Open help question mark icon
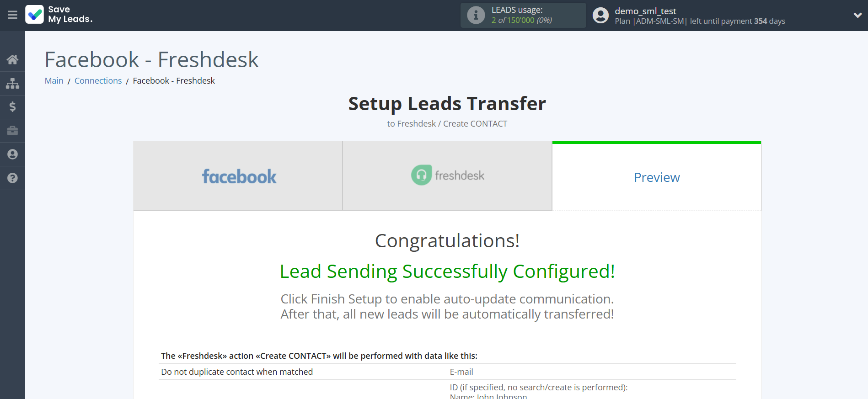Image resolution: width=868 pixels, height=399 pixels. (12, 178)
